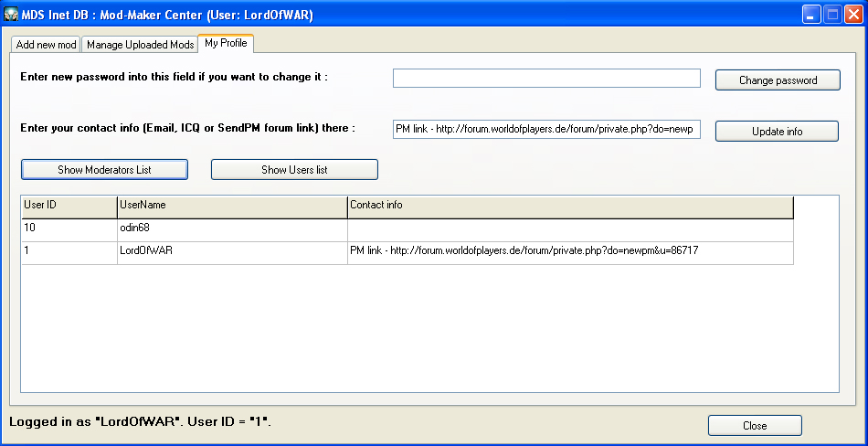Screen dimensions: 868x446
Task: Open the Manage Uploaded Mods tab
Action: click(x=140, y=45)
